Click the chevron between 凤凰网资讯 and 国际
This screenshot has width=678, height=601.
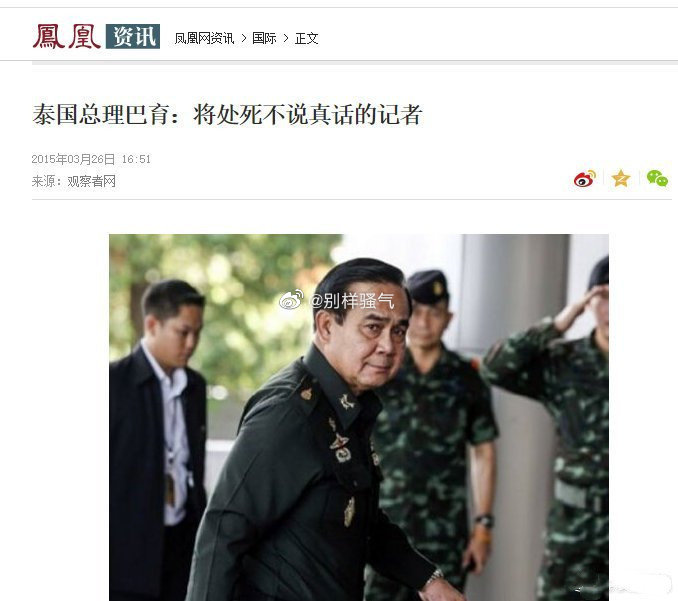coord(244,38)
